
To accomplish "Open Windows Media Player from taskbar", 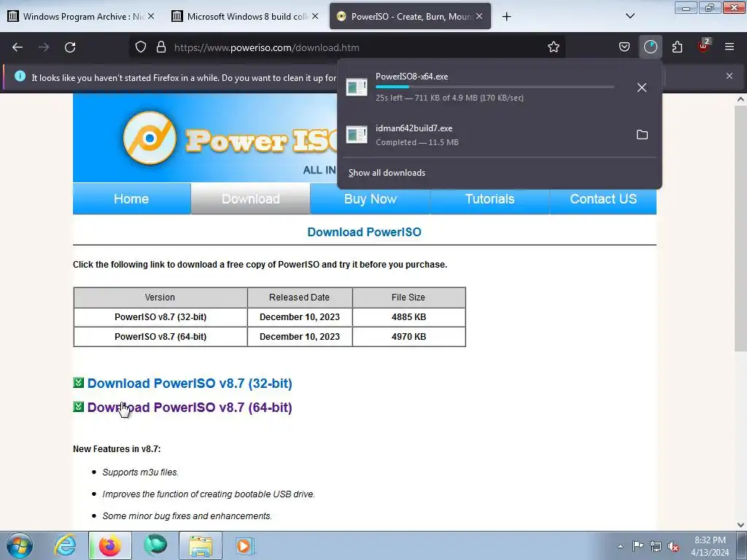I will point(245,545).
